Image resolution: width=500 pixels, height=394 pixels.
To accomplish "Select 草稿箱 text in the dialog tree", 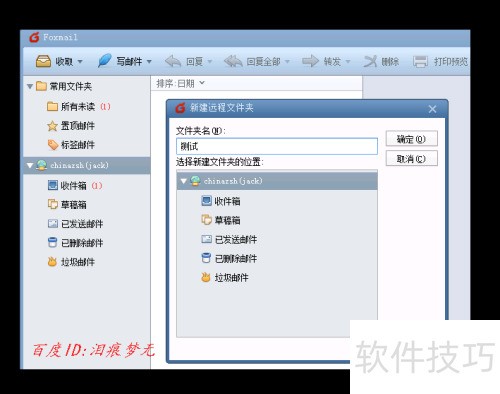I will click(227, 220).
